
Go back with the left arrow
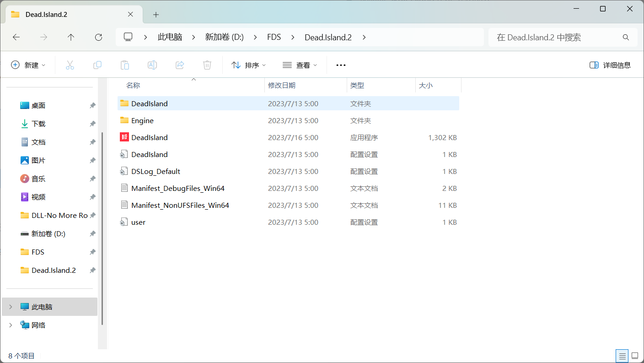pyautogui.click(x=16, y=38)
